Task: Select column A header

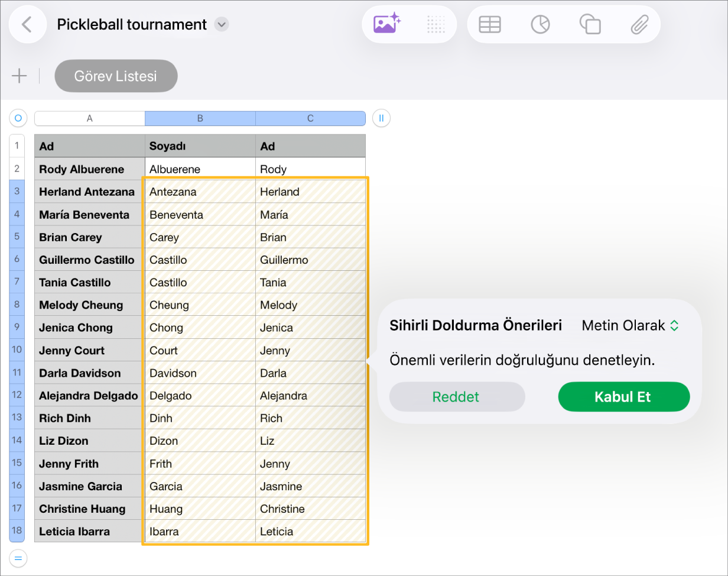Action: click(90, 118)
